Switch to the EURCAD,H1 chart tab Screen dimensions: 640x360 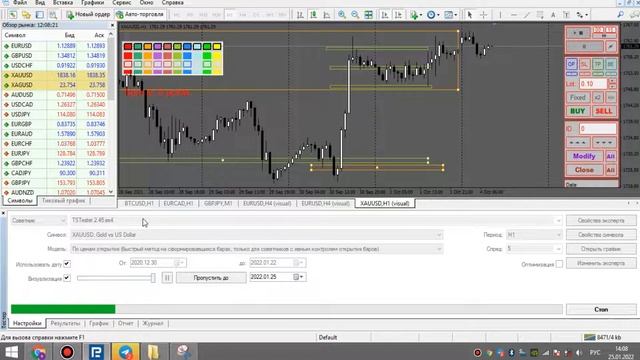click(x=178, y=203)
